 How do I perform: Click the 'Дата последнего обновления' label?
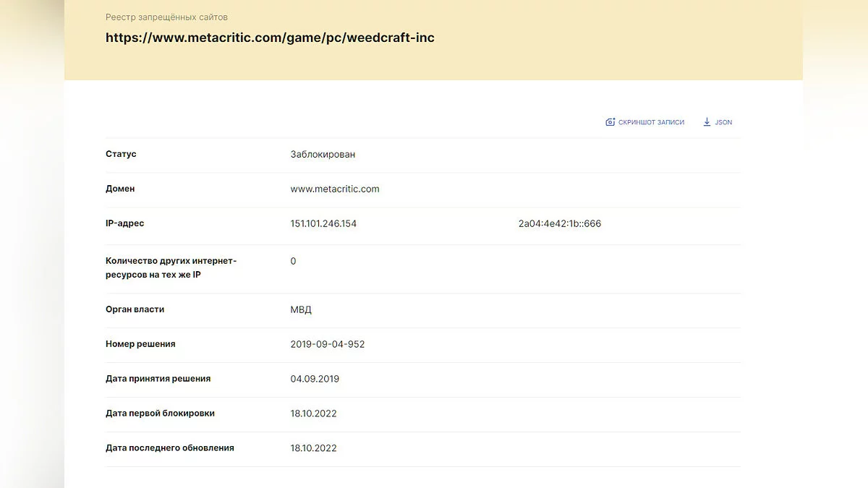[x=170, y=448]
